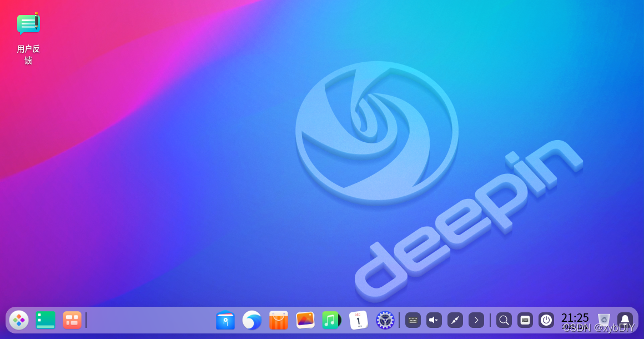The image size is (644, 339).
Task: Open the keyboard layout tray plugin
Action: click(412, 320)
